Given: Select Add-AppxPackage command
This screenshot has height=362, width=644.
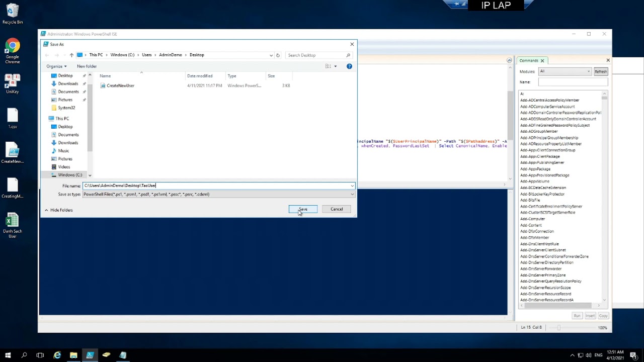Looking at the screenshot, I should (x=535, y=169).
